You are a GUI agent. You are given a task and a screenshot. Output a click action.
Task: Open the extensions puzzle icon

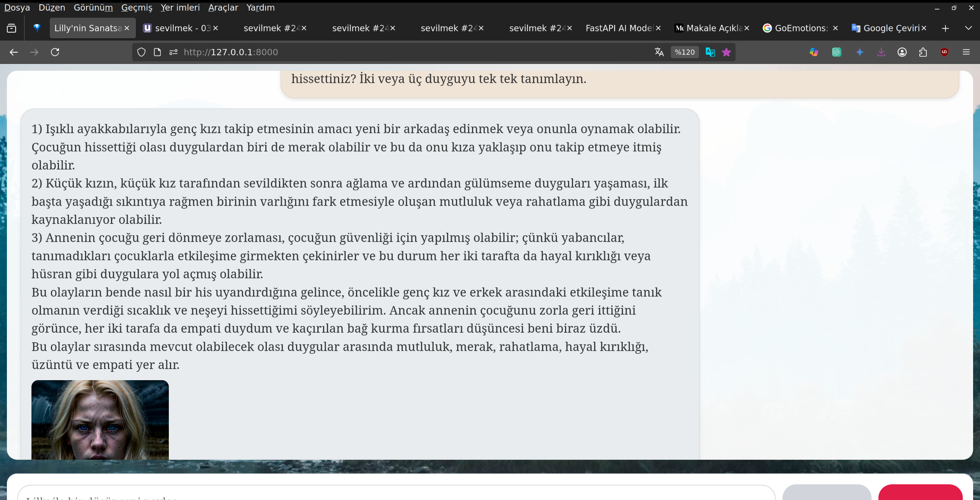pyautogui.click(x=923, y=52)
